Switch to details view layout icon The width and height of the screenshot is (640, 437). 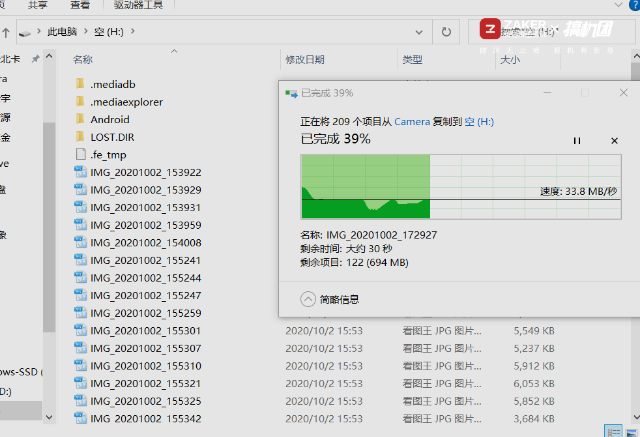tap(613, 431)
